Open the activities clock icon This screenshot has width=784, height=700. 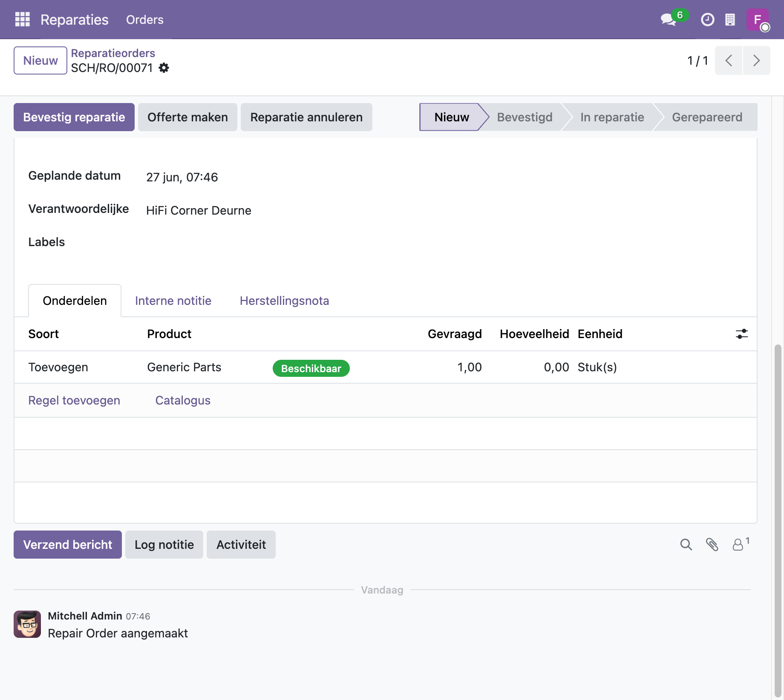707,20
